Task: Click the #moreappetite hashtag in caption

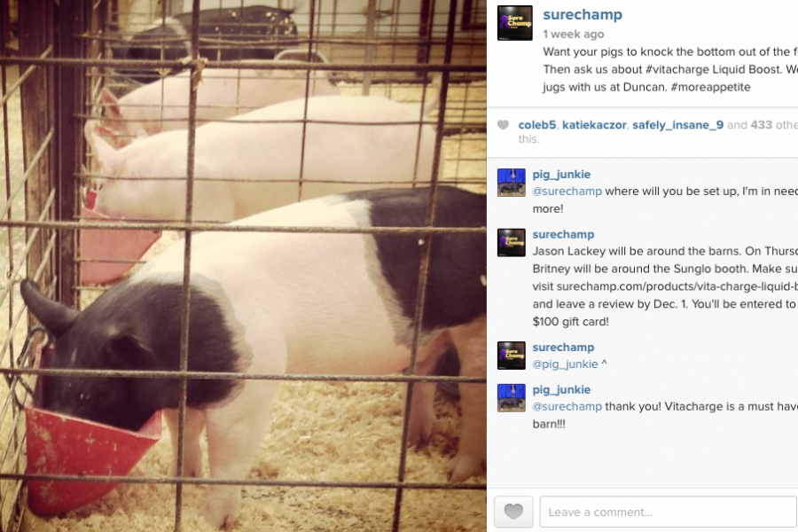Action: (710, 87)
